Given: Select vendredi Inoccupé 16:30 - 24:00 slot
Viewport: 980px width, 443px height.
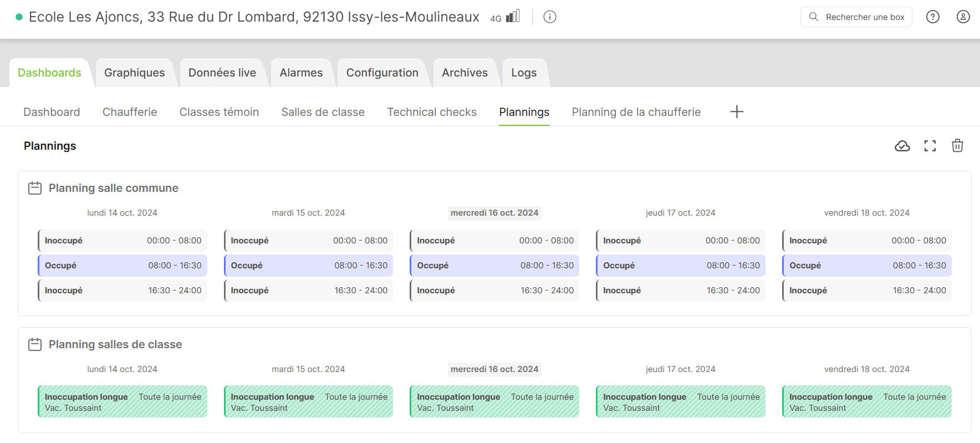Looking at the screenshot, I should click(867, 291).
